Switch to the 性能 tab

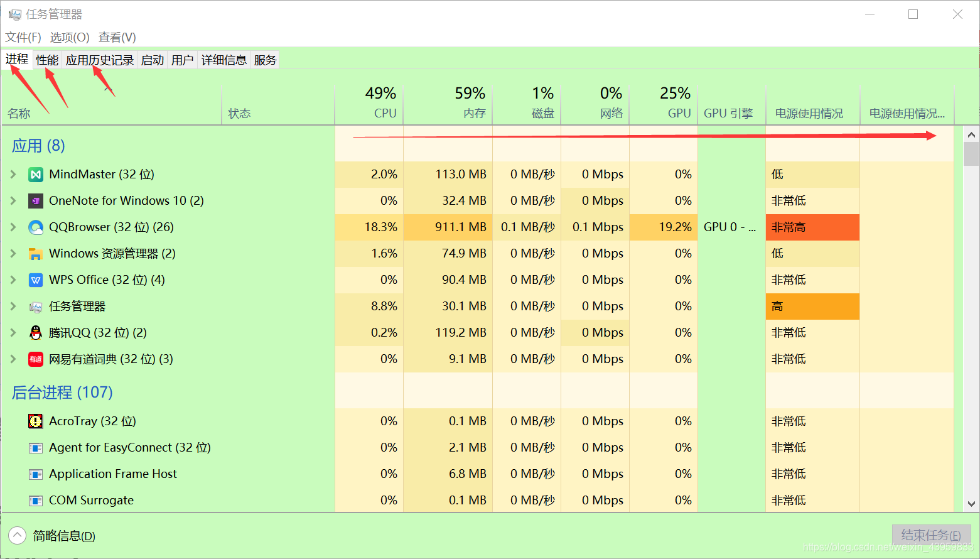click(47, 60)
